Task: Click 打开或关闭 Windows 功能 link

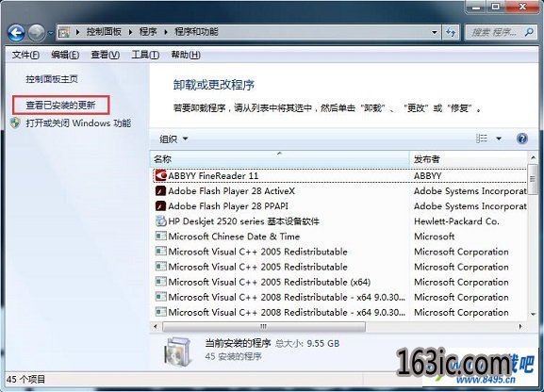Action: [x=78, y=123]
